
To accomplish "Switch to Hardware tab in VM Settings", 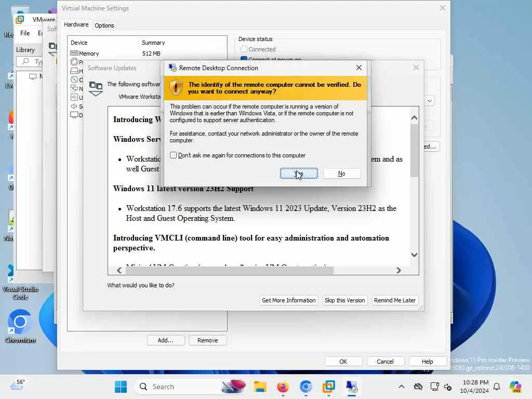I will 76,24.
